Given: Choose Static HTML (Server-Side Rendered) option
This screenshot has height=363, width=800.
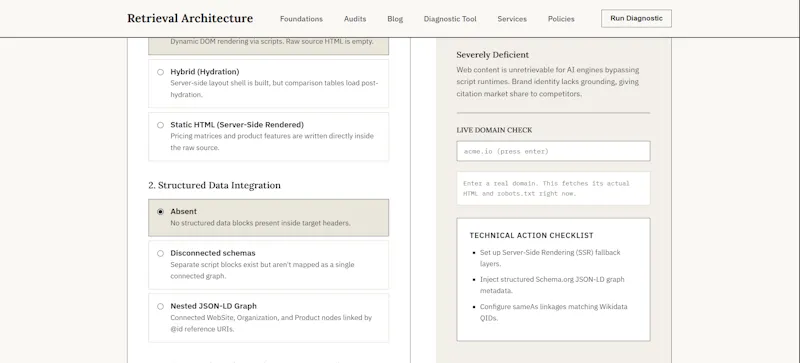Looking at the screenshot, I should click(x=161, y=125).
